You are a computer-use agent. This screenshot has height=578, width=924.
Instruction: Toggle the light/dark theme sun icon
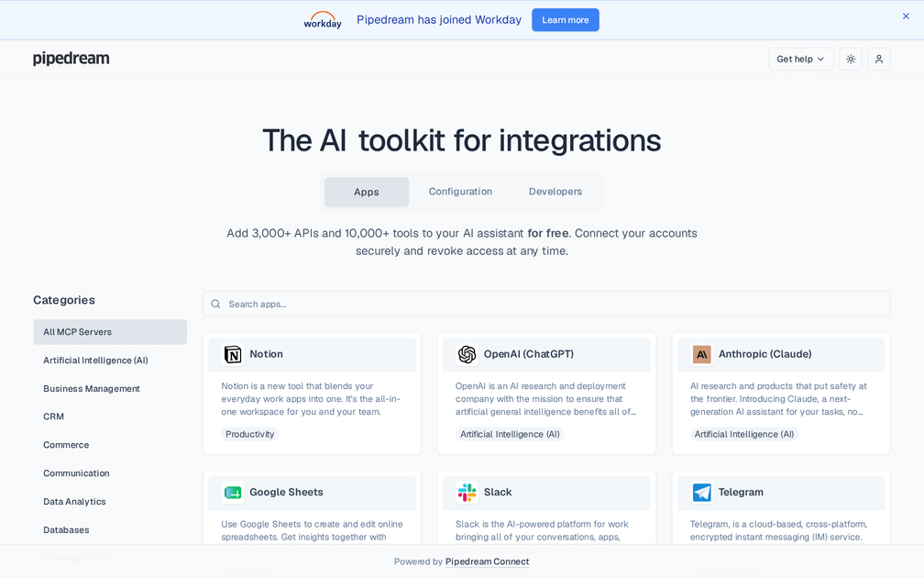tap(851, 59)
